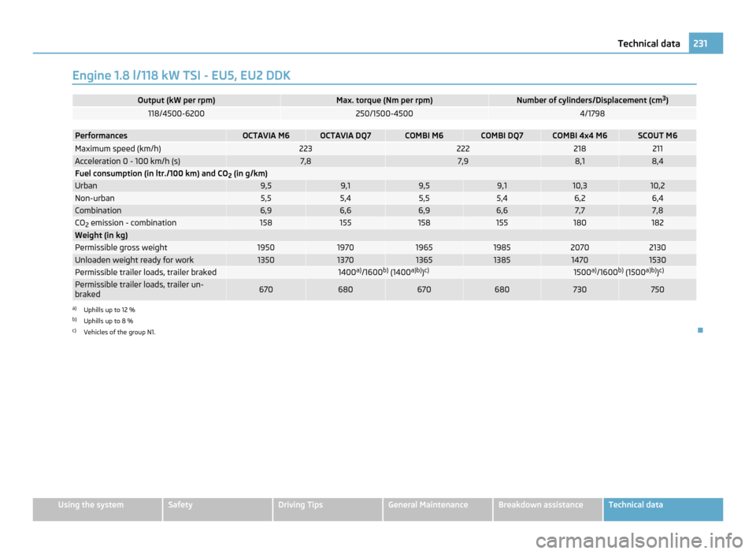756x554 pixels.
Task: Click the unbraked trailer load value 750
Action: [657, 289]
